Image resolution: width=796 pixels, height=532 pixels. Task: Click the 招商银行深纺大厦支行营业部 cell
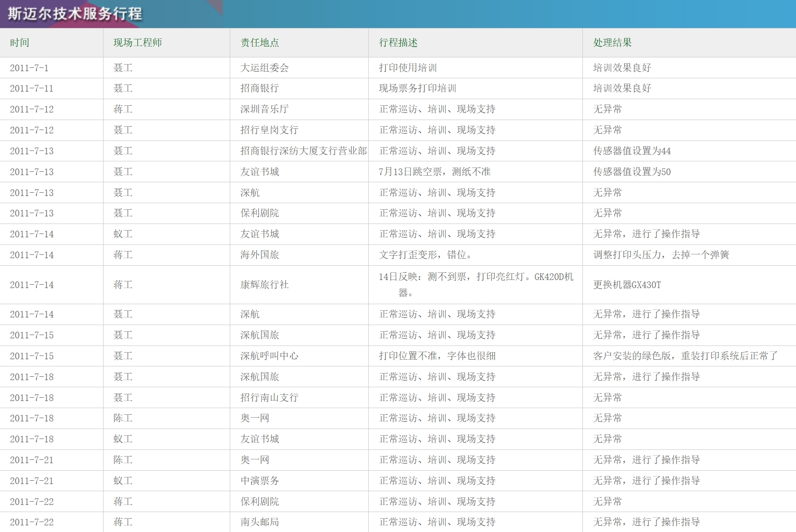pyautogui.click(x=303, y=151)
